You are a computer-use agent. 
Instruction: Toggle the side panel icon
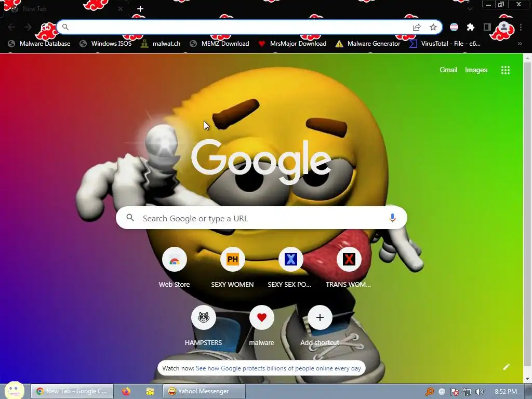point(487,27)
